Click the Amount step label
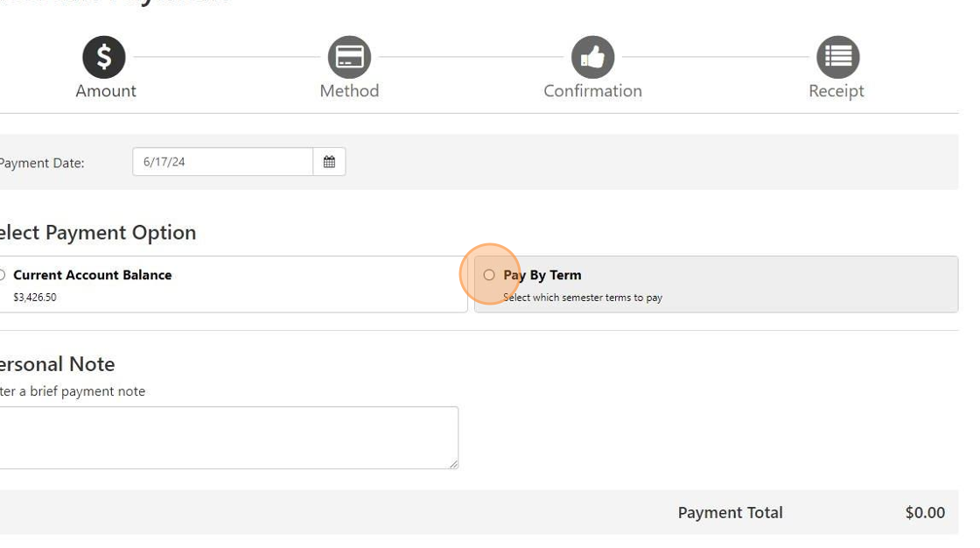980x548 pixels. click(106, 91)
